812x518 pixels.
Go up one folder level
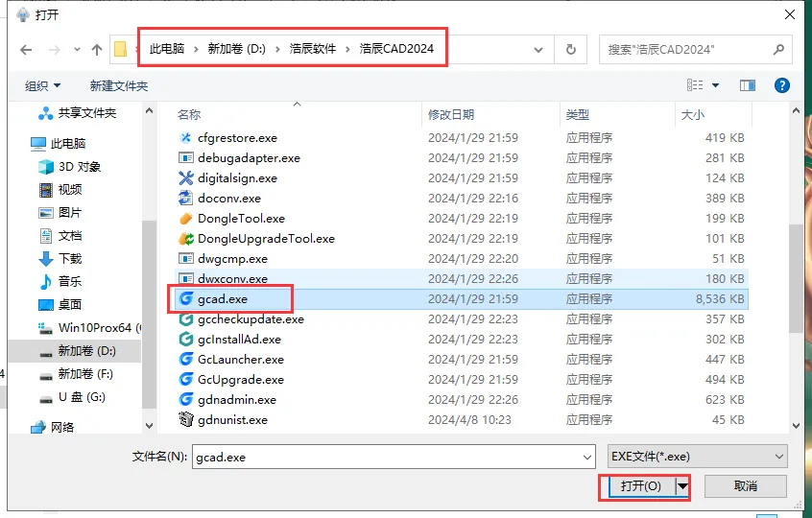click(x=97, y=50)
